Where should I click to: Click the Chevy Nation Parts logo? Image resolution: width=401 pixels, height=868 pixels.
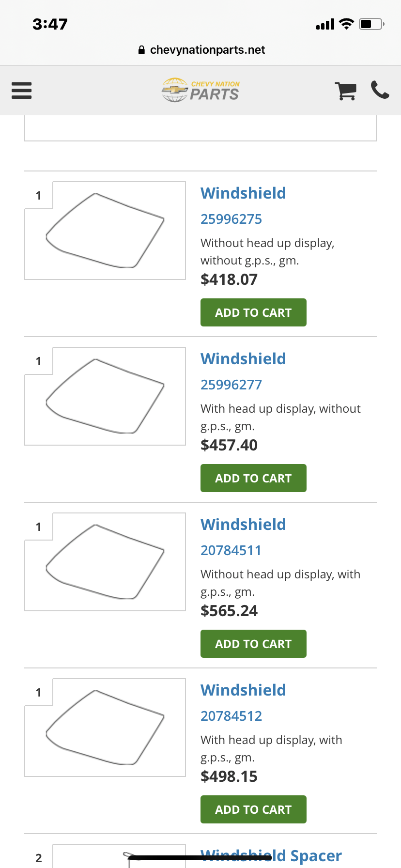[200, 90]
